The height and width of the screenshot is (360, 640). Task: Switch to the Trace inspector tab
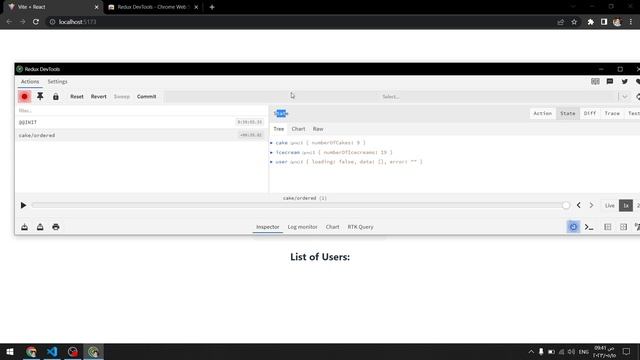point(612,113)
